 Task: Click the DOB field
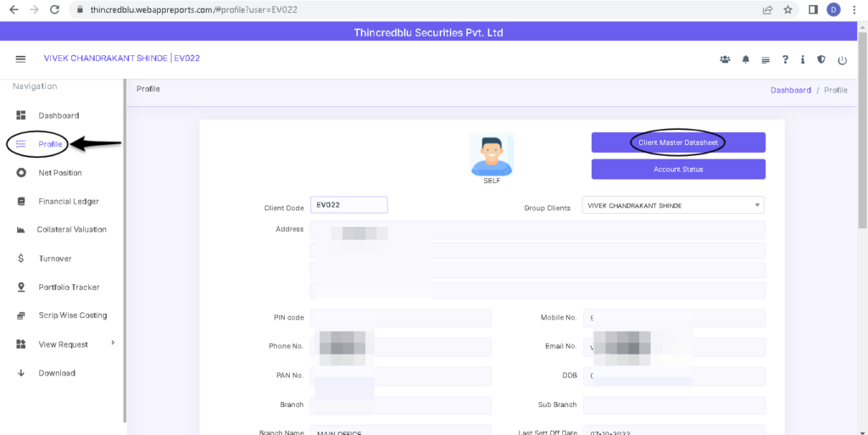(674, 376)
